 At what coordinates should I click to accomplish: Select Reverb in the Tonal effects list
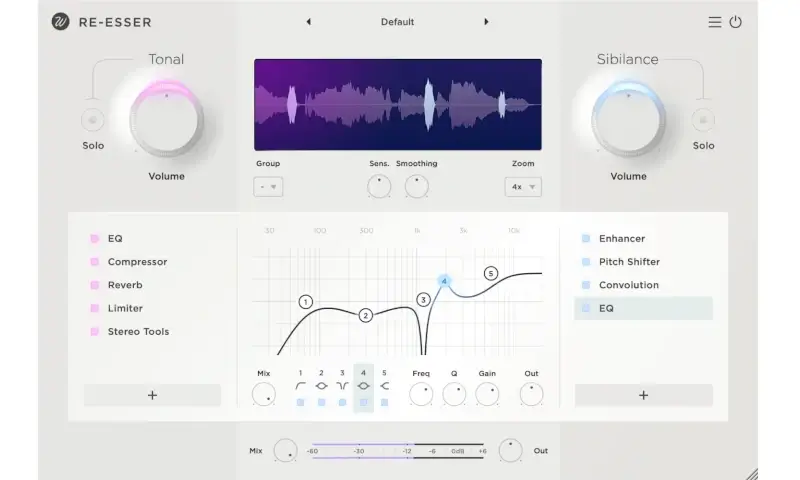pos(125,285)
